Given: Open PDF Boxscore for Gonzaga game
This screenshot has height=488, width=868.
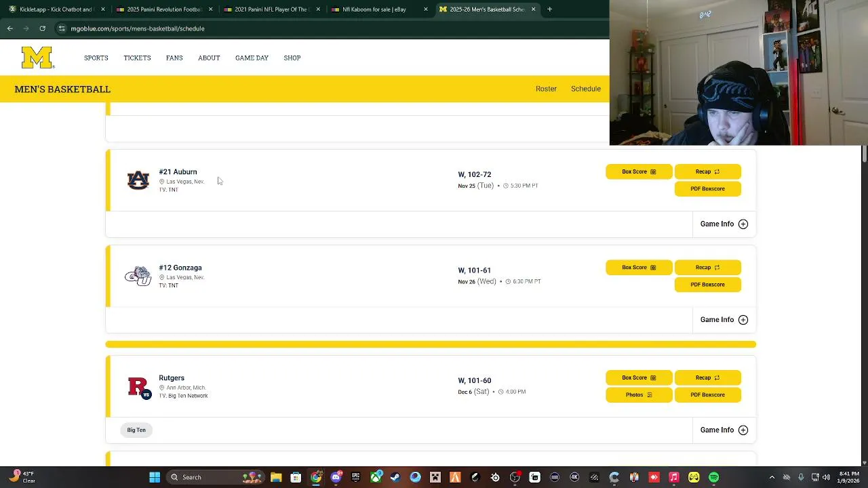Looking at the screenshot, I should [708, 284].
